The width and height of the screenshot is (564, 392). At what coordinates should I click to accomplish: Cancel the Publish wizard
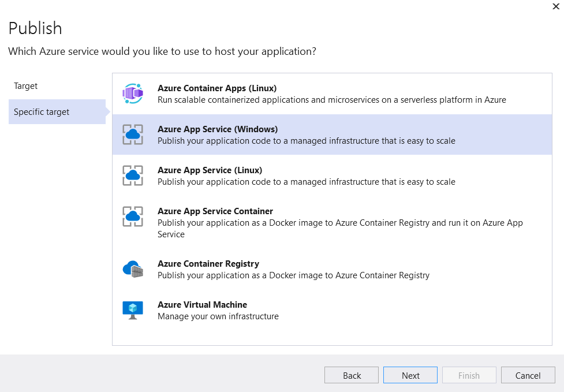[x=528, y=375]
